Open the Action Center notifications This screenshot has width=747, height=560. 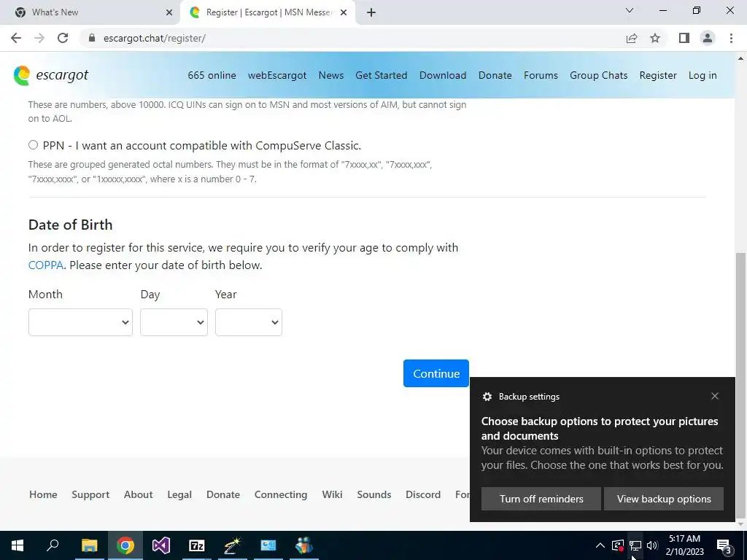tap(724, 545)
